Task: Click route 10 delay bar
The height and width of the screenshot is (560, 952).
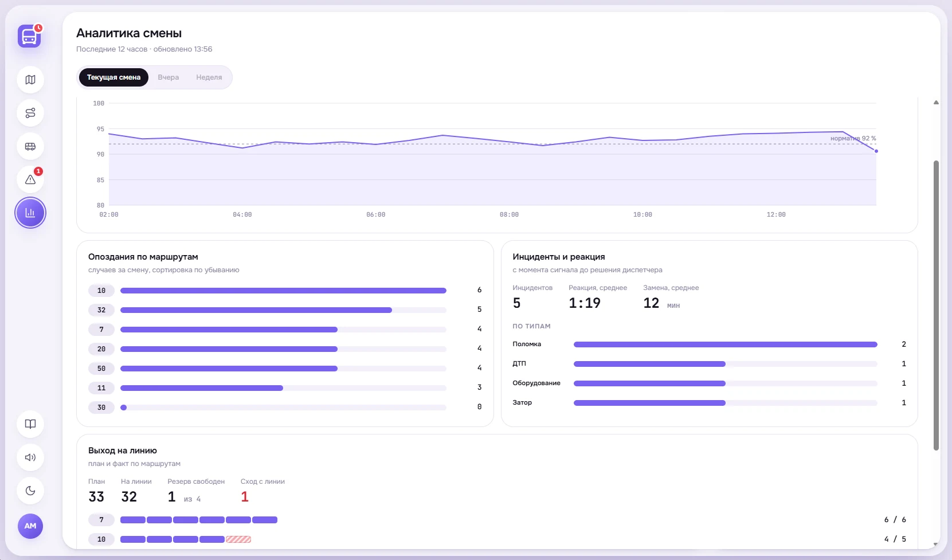Action: 283,291
